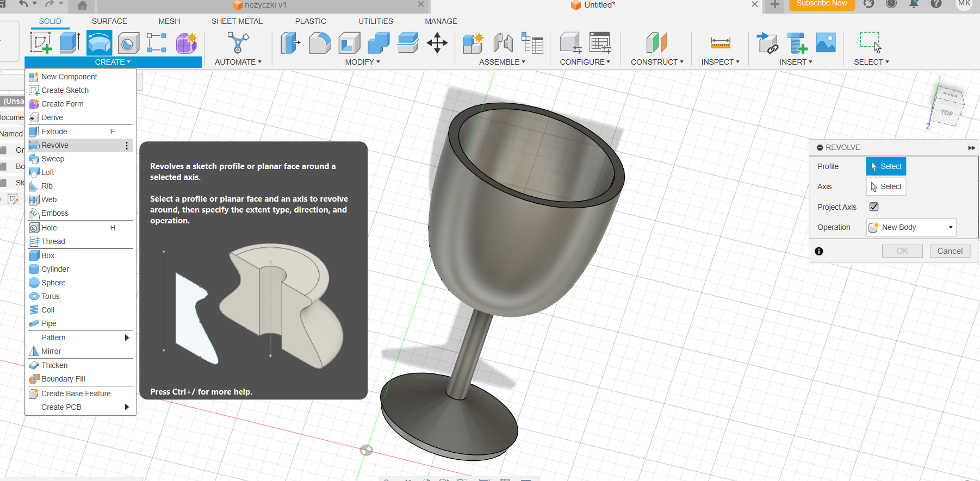Open the notifications bell icon
This screenshot has height=481, width=980.
(914, 4)
